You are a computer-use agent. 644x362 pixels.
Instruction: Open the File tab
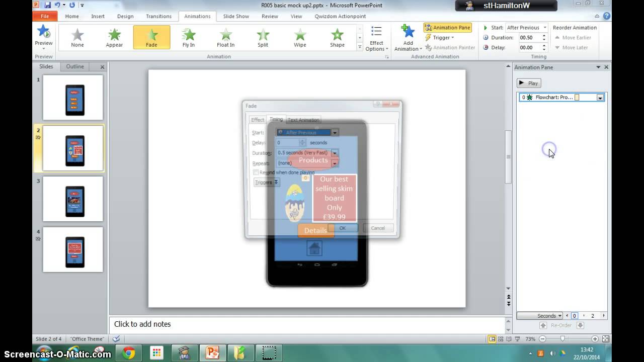click(44, 16)
